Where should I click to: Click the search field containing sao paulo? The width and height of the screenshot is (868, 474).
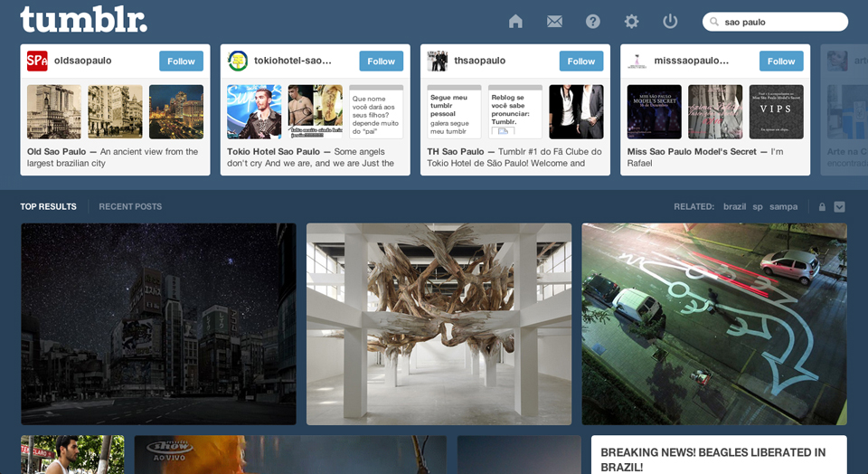[775, 22]
